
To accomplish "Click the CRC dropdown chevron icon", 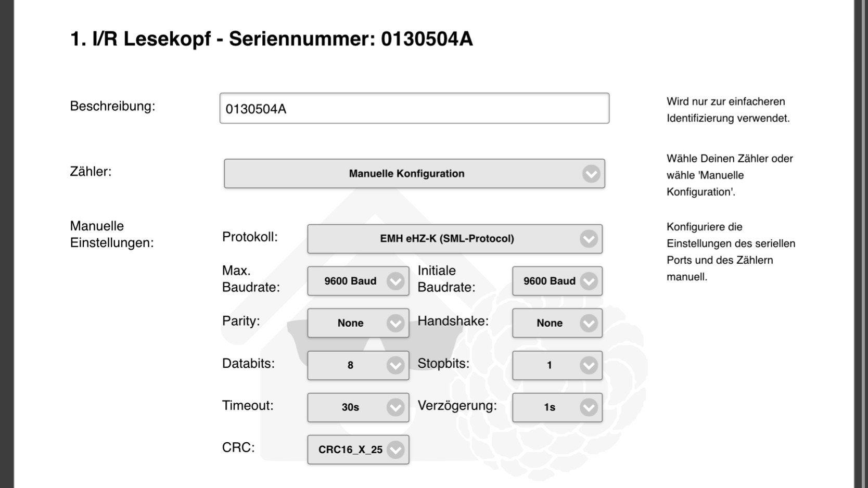I will (395, 450).
